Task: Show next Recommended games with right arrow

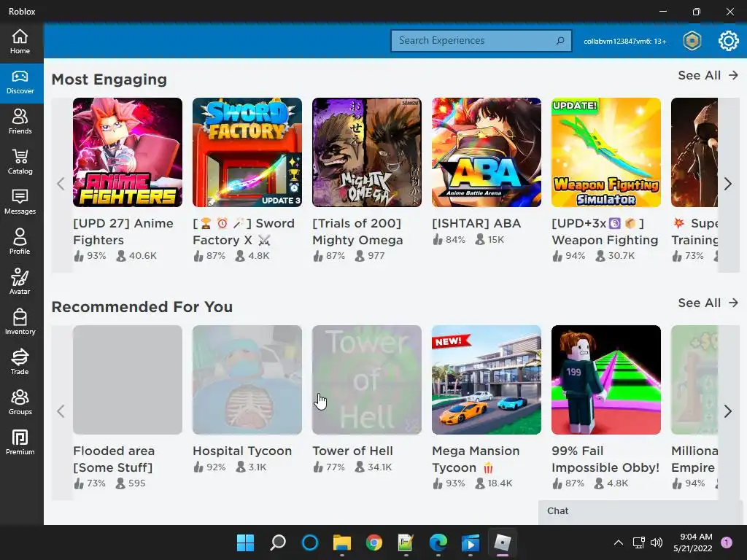Action: [x=727, y=411]
